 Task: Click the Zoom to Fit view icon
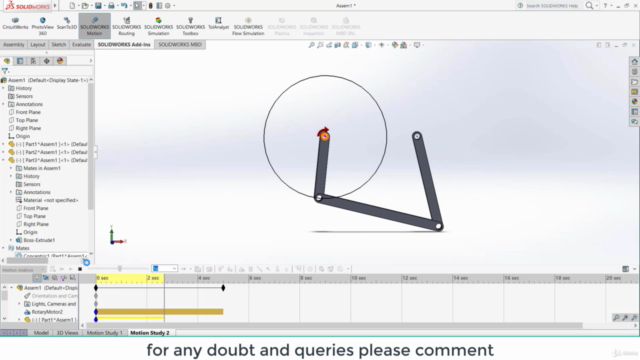click(x=311, y=45)
